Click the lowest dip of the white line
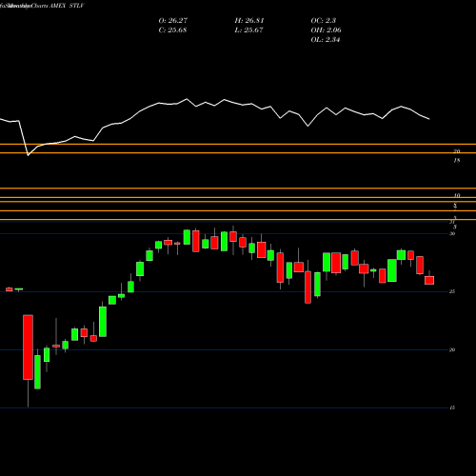The width and height of the screenshot is (476, 476). pyautogui.click(x=28, y=155)
